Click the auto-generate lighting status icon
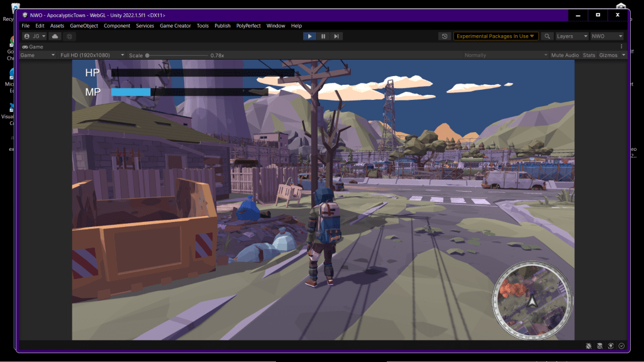 611,346
